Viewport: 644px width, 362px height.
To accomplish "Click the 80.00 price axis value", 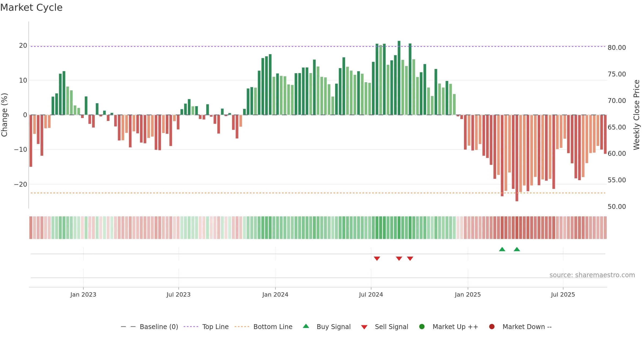I will [617, 48].
